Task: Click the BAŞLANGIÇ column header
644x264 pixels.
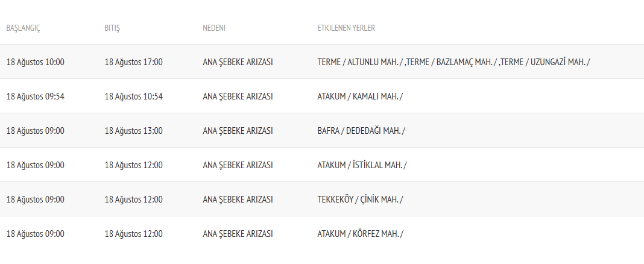Action: pyautogui.click(x=23, y=28)
